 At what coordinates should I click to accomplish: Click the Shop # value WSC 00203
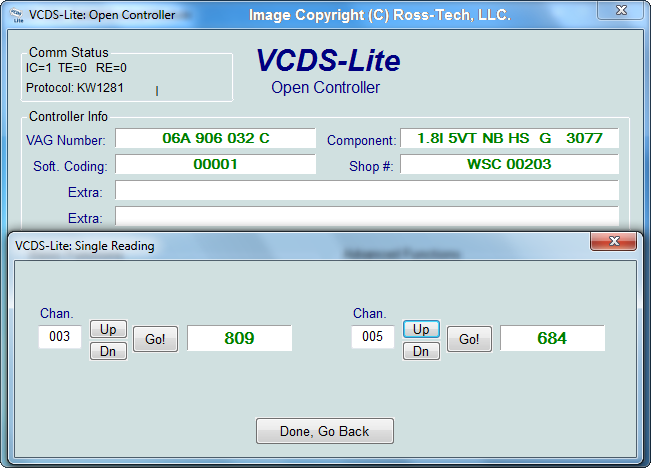(509, 164)
